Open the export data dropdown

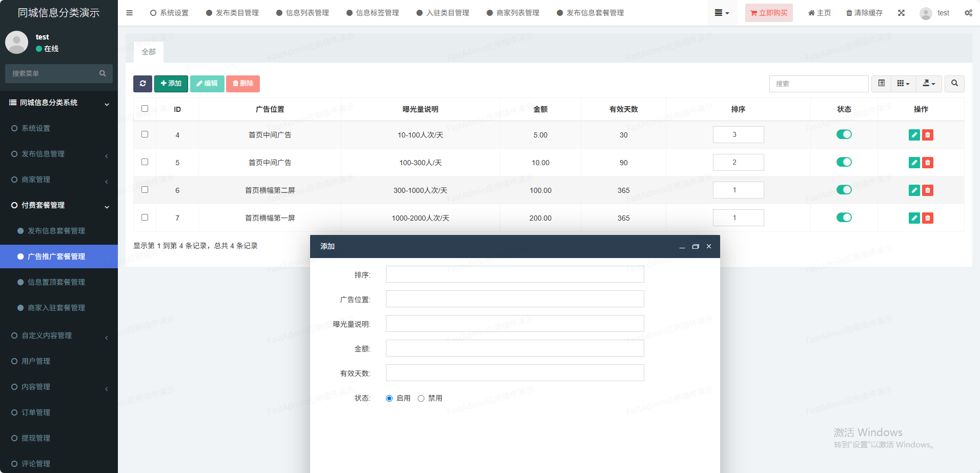929,84
